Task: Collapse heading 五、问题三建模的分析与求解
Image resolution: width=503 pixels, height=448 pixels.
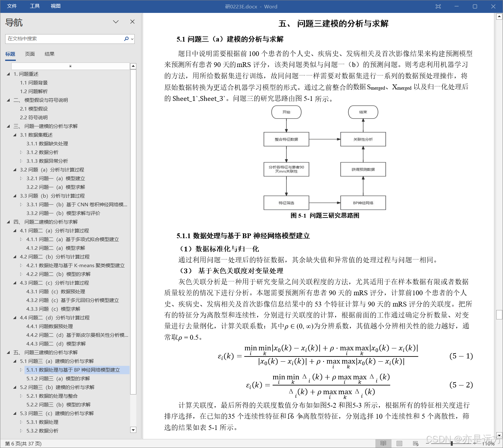Action: 8,353
